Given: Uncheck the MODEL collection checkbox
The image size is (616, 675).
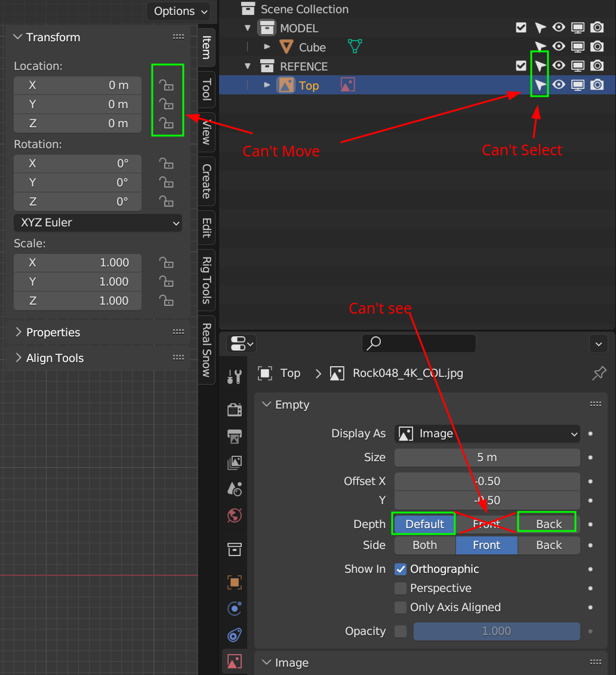Looking at the screenshot, I should tap(521, 27).
